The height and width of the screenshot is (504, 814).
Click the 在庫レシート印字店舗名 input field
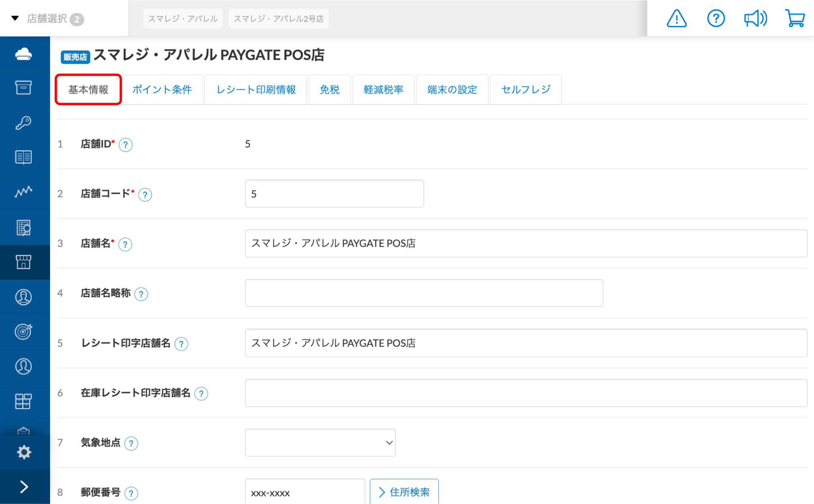tap(526, 393)
